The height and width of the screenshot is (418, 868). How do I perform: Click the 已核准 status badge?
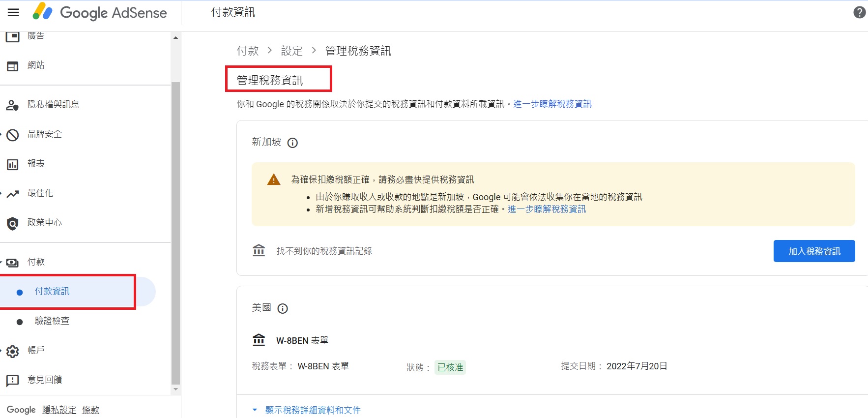pos(450,367)
